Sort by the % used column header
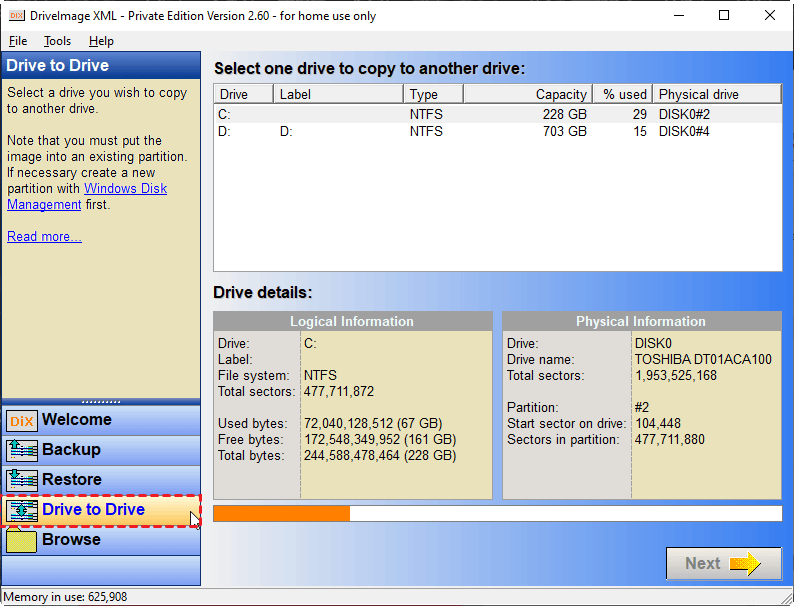The image size is (794, 606). pyautogui.click(x=623, y=94)
